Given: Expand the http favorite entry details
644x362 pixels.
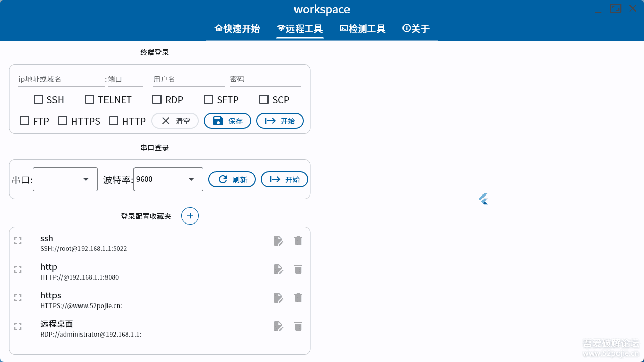Looking at the screenshot, I should click(x=18, y=269).
